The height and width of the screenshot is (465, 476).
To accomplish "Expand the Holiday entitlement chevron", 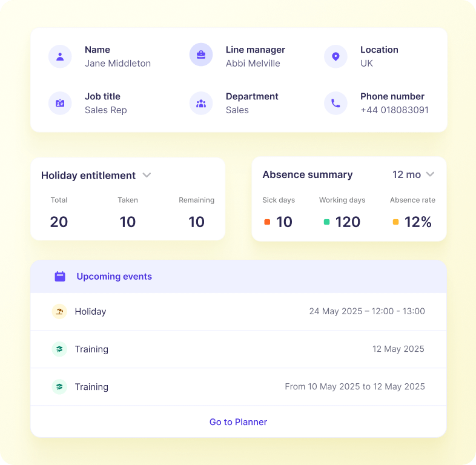I will pos(147,176).
